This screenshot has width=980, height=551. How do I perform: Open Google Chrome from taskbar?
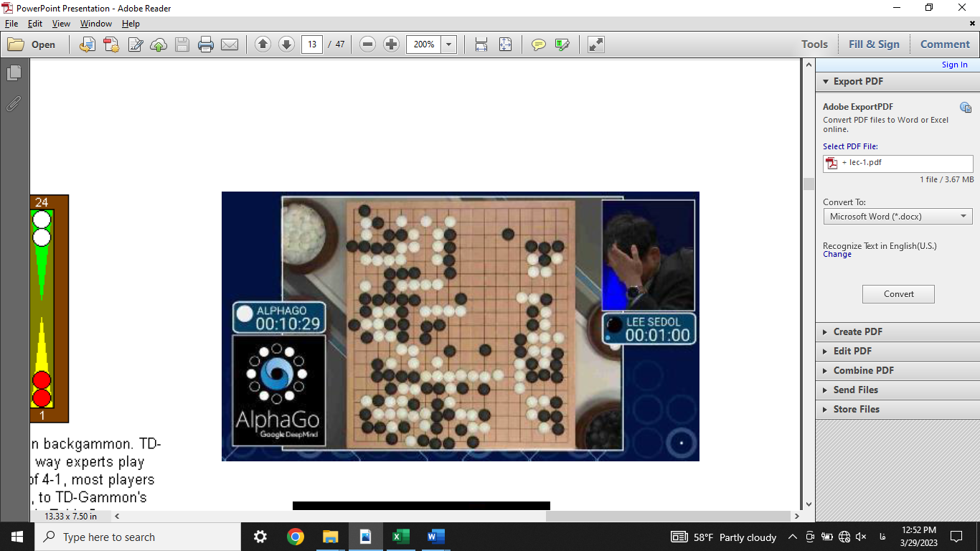tap(296, 537)
